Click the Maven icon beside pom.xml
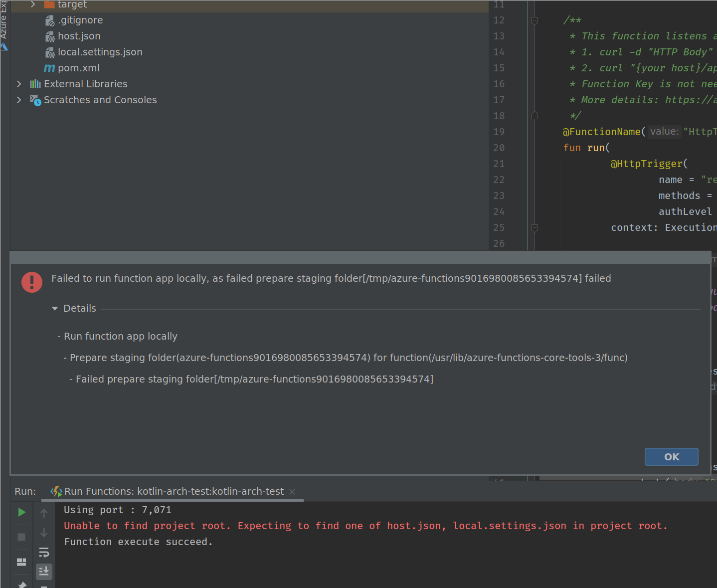Screen dimensions: 717x588 49,68
